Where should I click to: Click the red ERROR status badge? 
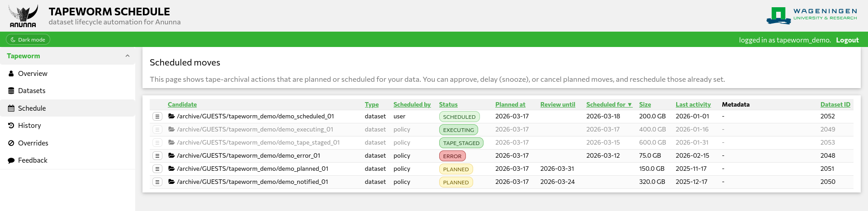click(x=452, y=156)
